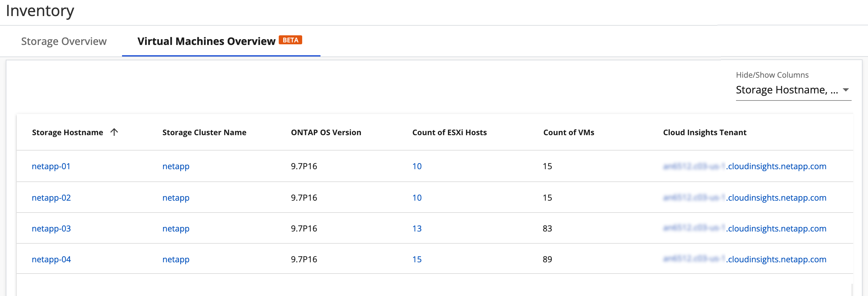Switch to the Storage Overview tab
This screenshot has width=868, height=296.
click(x=64, y=41)
